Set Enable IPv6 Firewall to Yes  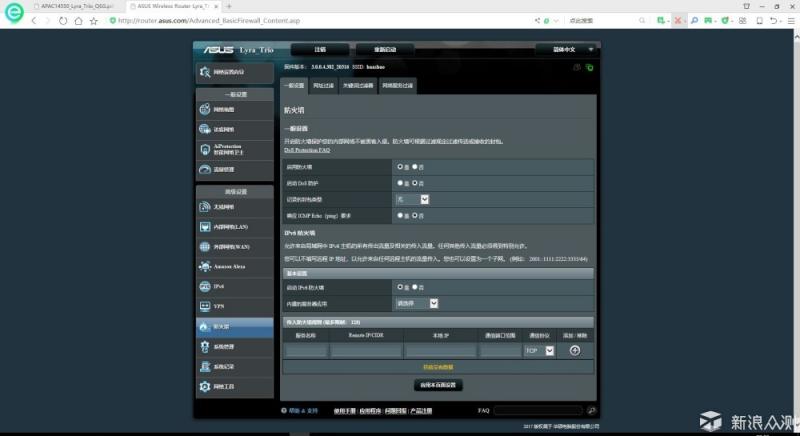click(400, 287)
